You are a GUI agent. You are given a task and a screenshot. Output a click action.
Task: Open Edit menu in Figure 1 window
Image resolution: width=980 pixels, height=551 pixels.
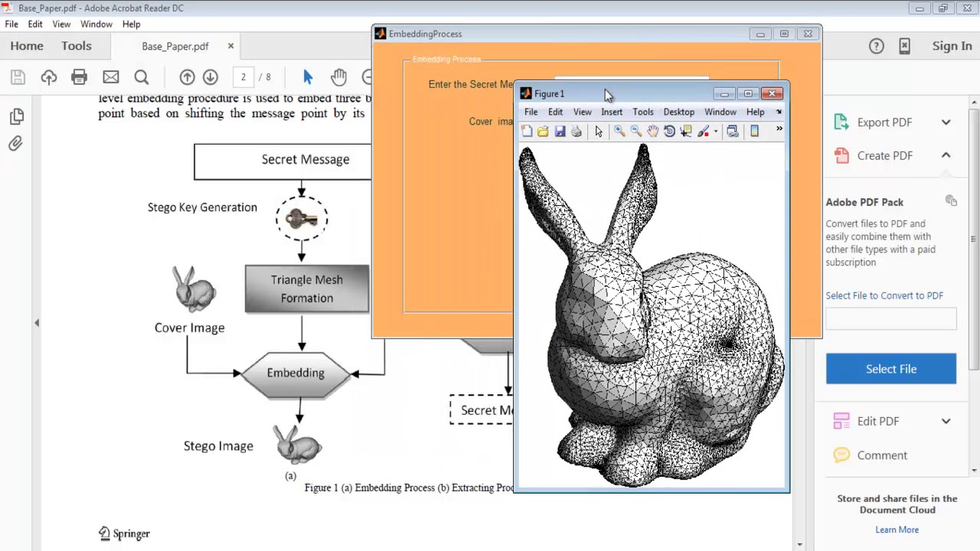coord(555,112)
